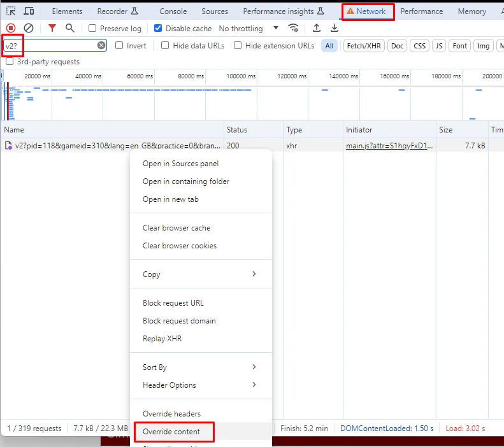Viewport: 504px width, 447px height.
Task: Check Hide data URLs
Action: click(165, 45)
